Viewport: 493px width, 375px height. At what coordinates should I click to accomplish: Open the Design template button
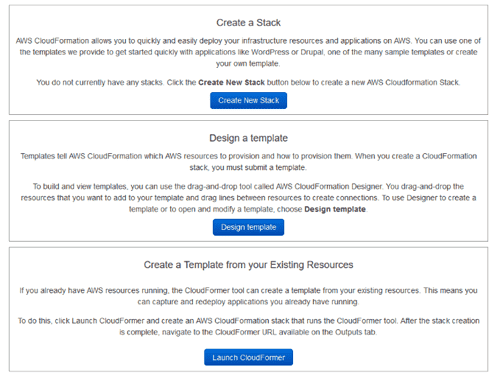248,227
